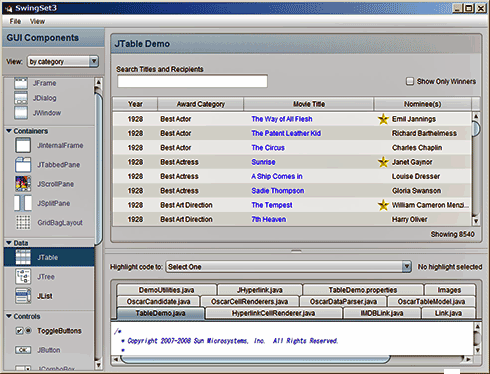Switch to the Images tab
This screenshot has height=374, width=490.
(x=449, y=290)
